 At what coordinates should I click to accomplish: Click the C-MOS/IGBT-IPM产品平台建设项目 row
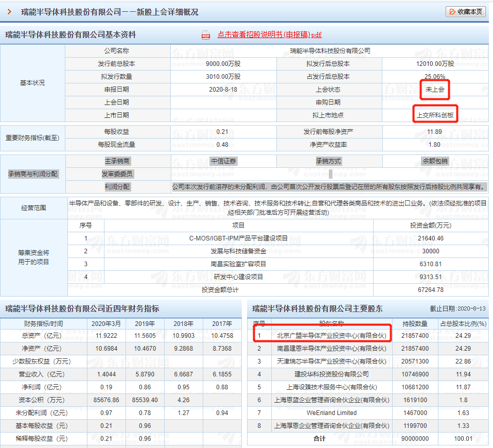pyautogui.click(x=238, y=238)
